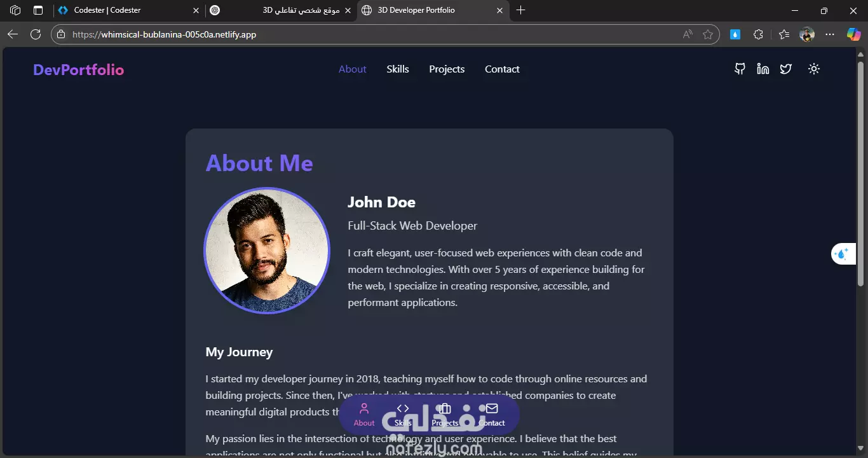Click the browser Back arrow

tap(13, 34)
